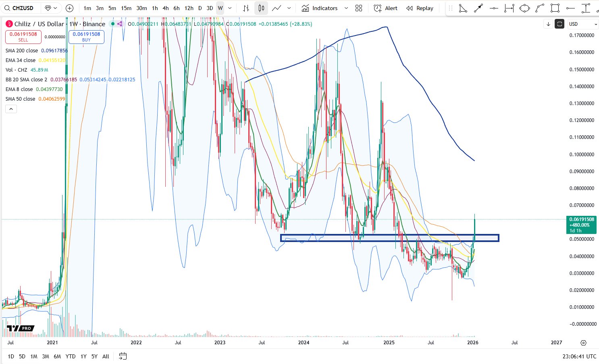Select the date range measure tool
Image resolution: width=599 pixels, height=364 pixels.
(x=509, y=8)
